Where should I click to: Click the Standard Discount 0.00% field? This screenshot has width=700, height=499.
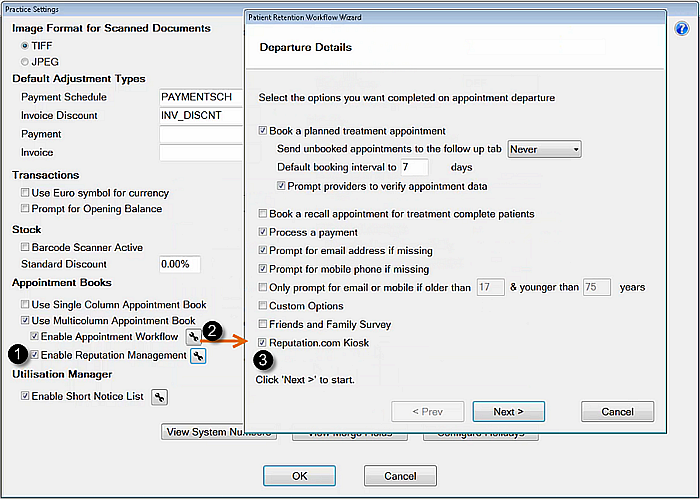[180, 264]
